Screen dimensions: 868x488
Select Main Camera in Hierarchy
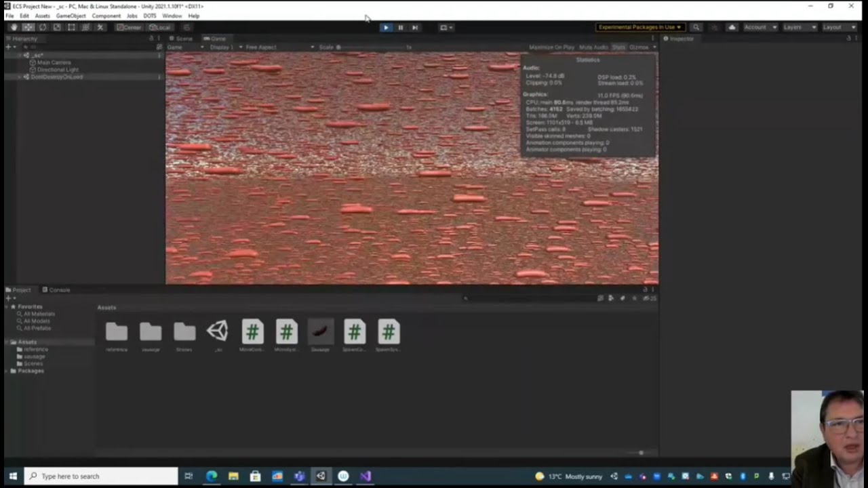(x=54, y=62)
